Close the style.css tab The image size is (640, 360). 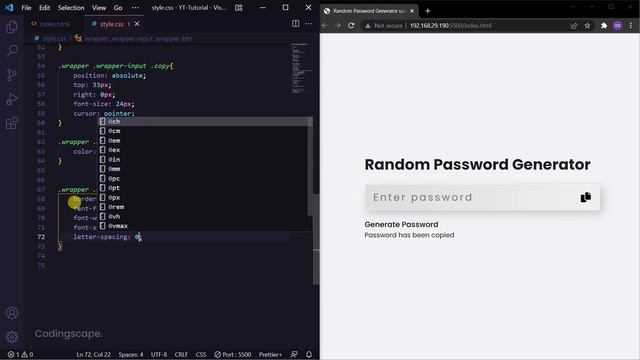point(137,24)
